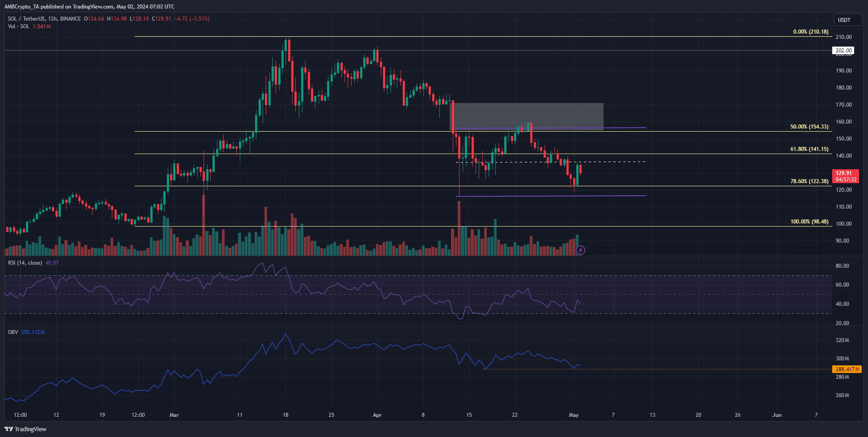Click the TradingView logo at the bottom left
Screen dimensions: 868x437
(26, 429)
